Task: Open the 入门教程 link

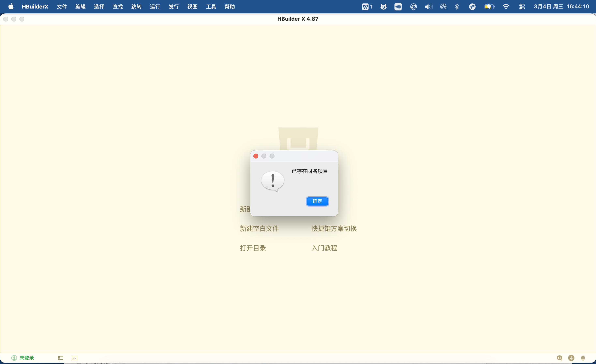Action: click(324, 248)
